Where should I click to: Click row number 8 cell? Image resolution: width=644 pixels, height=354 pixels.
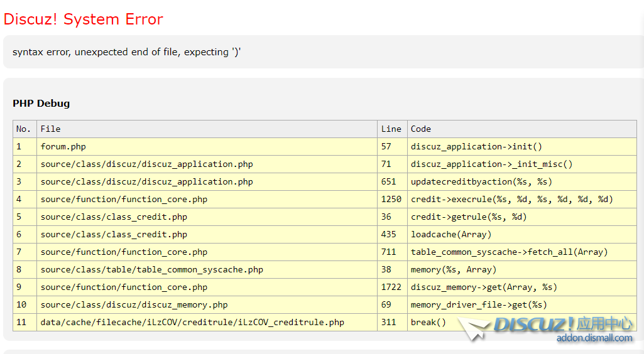point(25,270)
